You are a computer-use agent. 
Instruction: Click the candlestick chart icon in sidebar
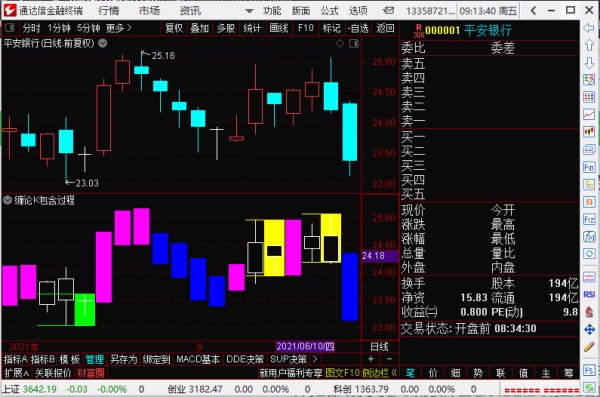click(x=589, y=132)
